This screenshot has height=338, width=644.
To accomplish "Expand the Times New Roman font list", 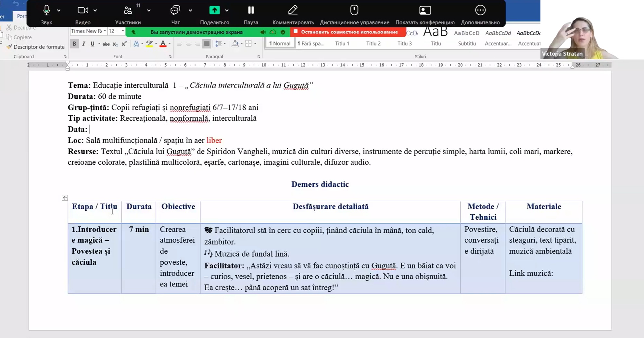I will 105,31.
